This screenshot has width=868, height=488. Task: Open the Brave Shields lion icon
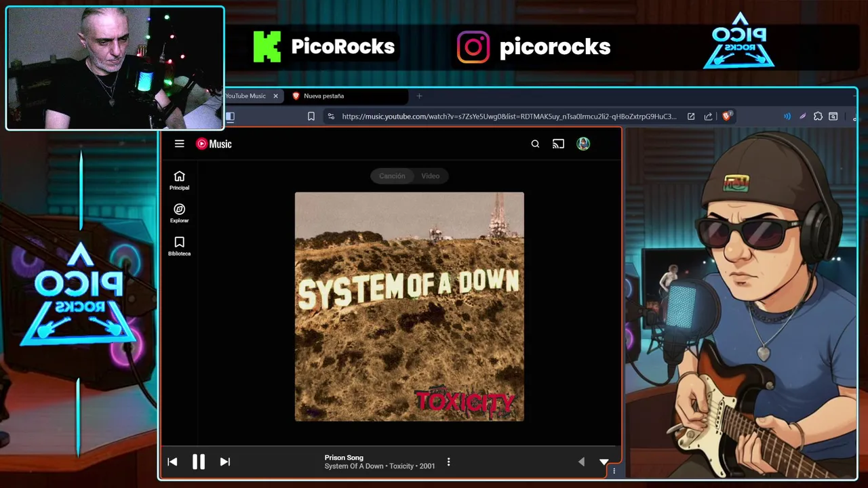[727, 117]
